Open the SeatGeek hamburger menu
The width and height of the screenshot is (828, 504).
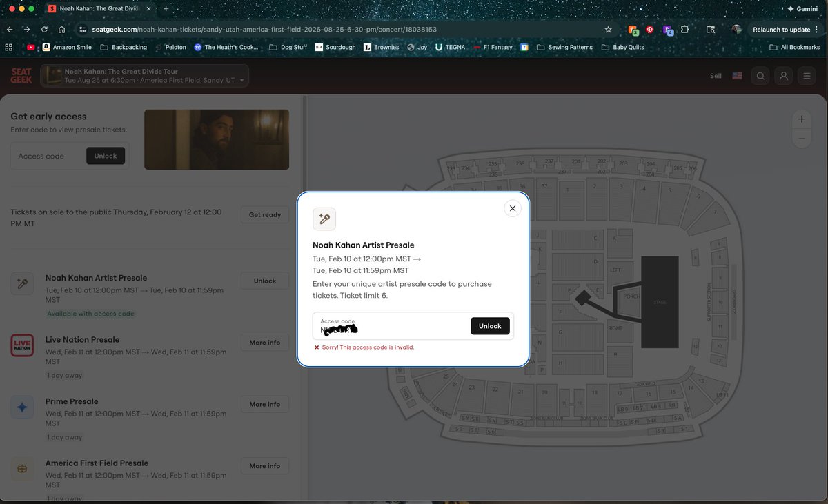(x=806, y=76)
